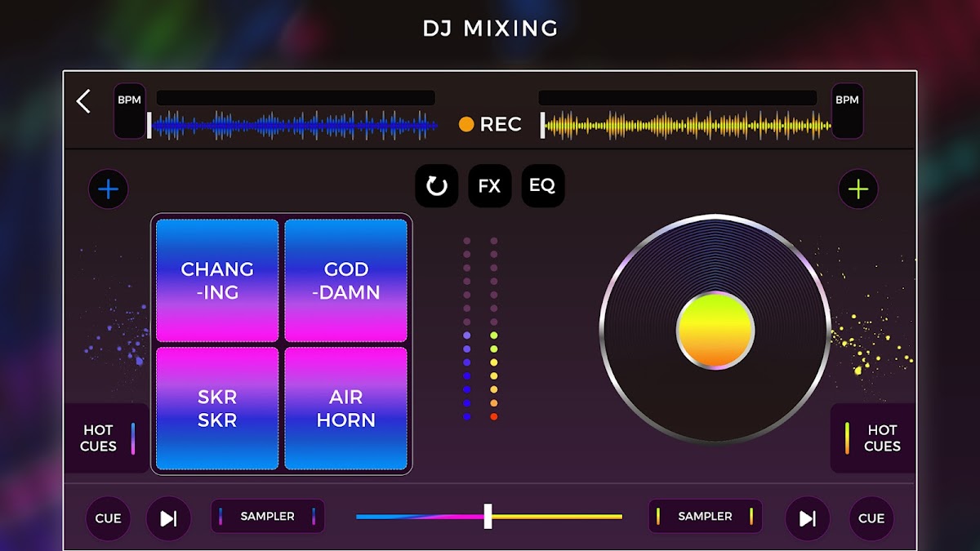
Task: Click the crossfader slider handle
Action: 488,516
